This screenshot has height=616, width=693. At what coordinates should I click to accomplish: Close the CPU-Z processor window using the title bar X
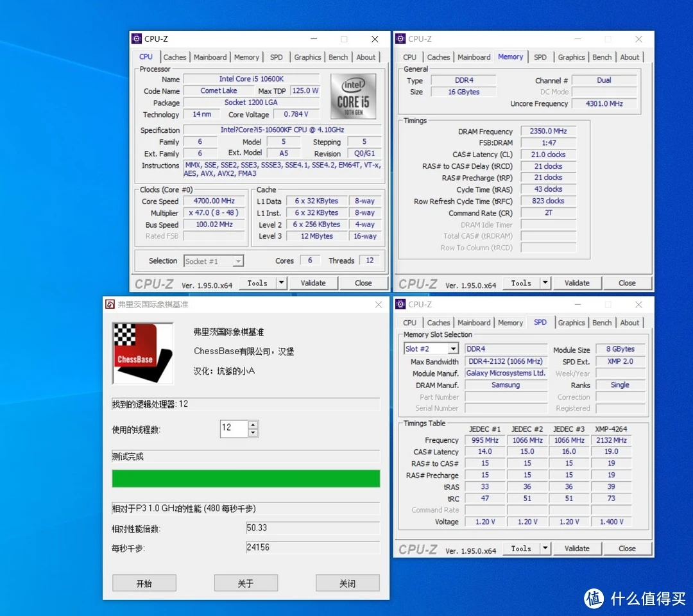click(375, 39)
